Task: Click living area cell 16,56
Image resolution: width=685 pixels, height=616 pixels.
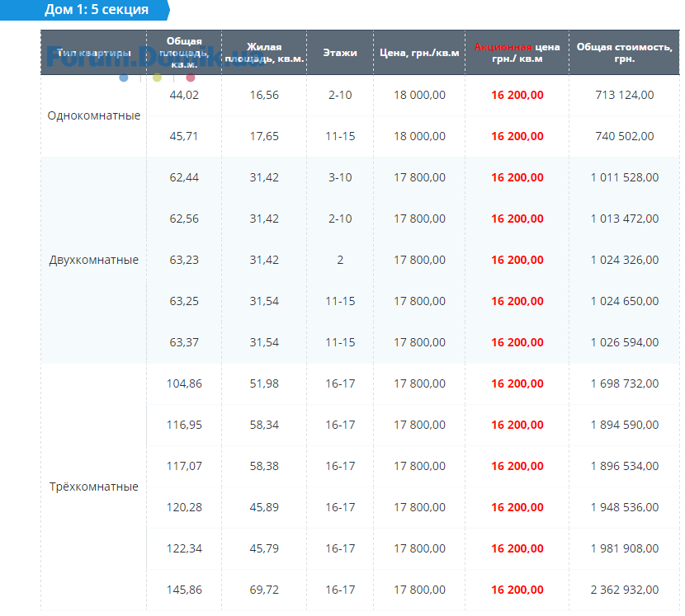Action: [264, 95]
